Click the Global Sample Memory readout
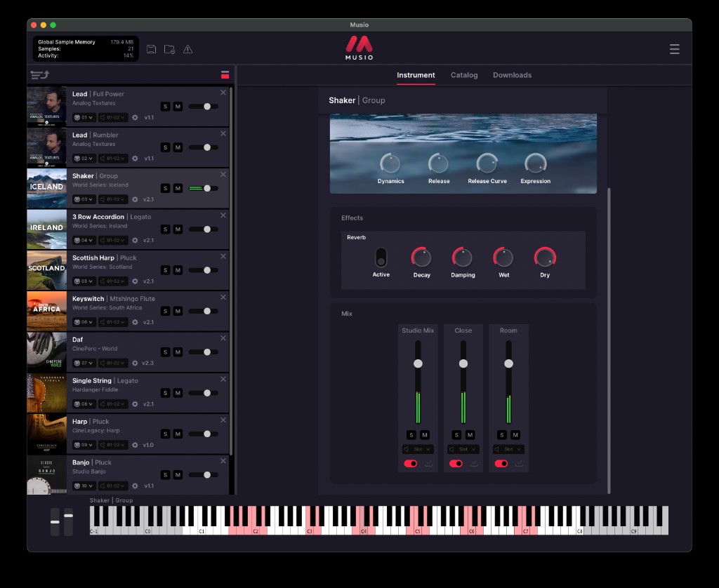 86,48
